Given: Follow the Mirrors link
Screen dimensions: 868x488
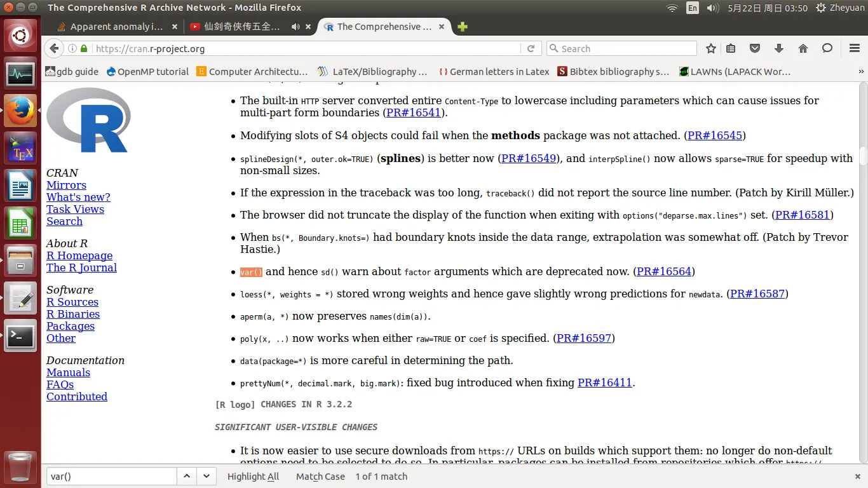Looking at the screenshot, I should (66, 185).
